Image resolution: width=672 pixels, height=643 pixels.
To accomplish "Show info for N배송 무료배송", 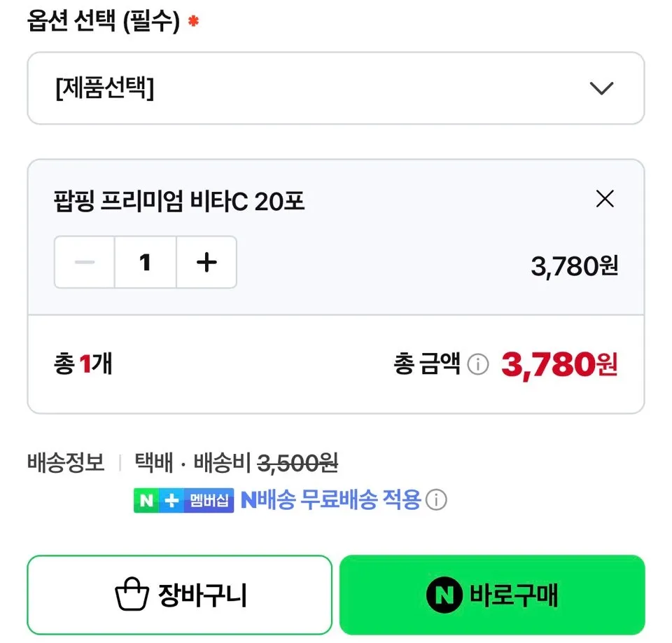I will click(436, 500).
